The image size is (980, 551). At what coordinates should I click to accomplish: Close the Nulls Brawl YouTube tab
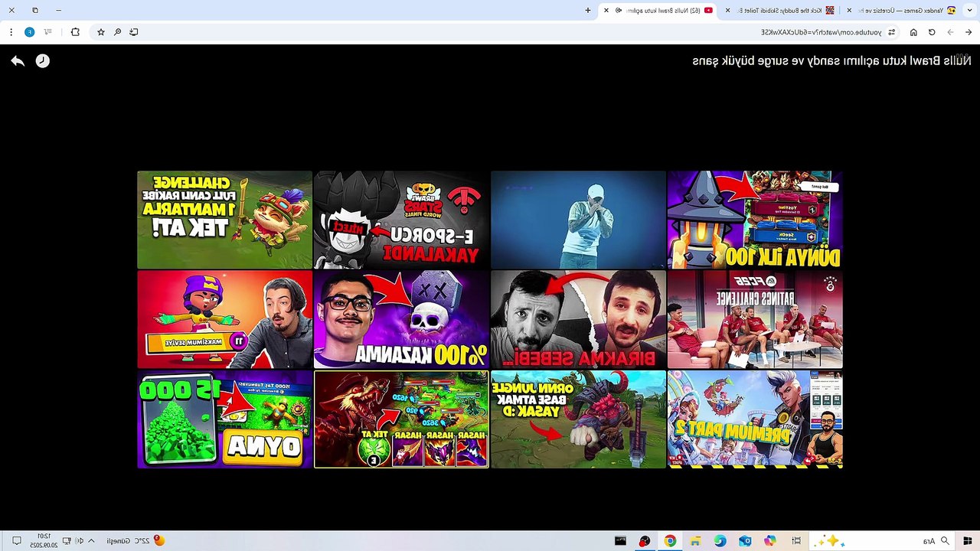[606, 10]
